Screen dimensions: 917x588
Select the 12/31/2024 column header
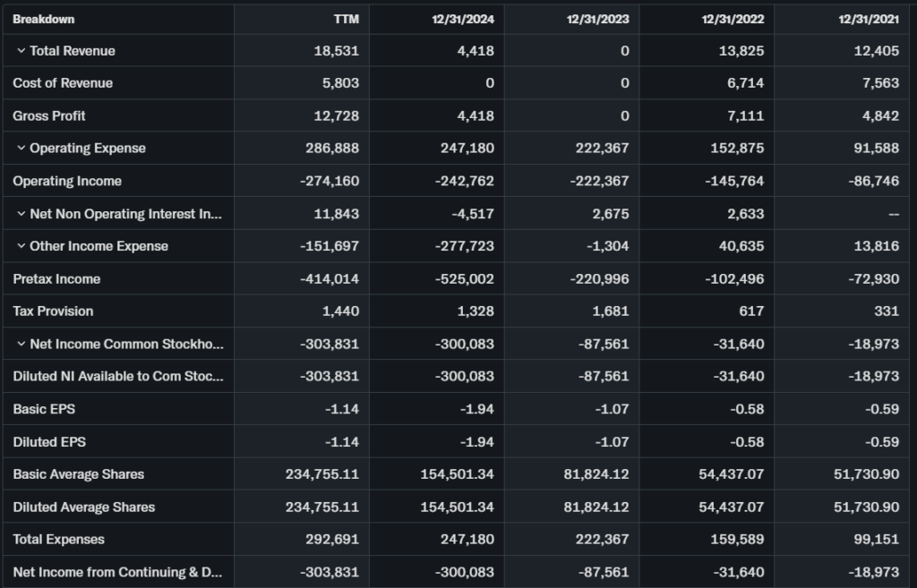pos(462,19)
